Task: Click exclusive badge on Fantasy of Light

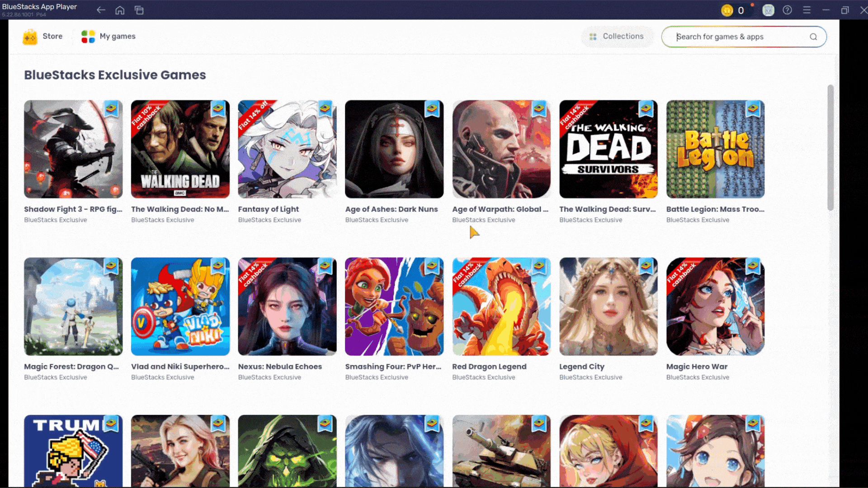Action: 325,109
